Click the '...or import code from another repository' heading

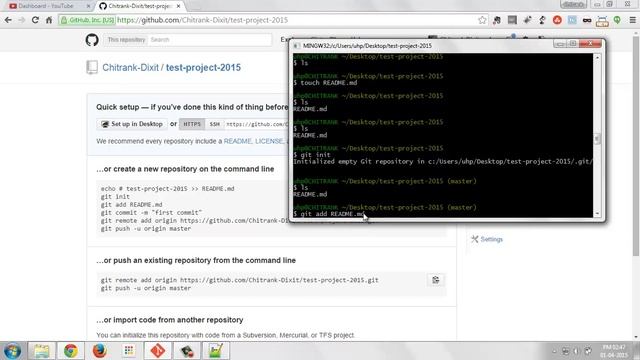click(170, 320)
